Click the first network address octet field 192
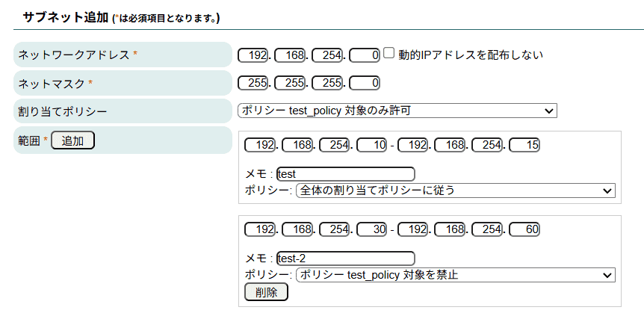Viewport: 644px width, 319px height. pyautogui.click(x=253, y=55)
